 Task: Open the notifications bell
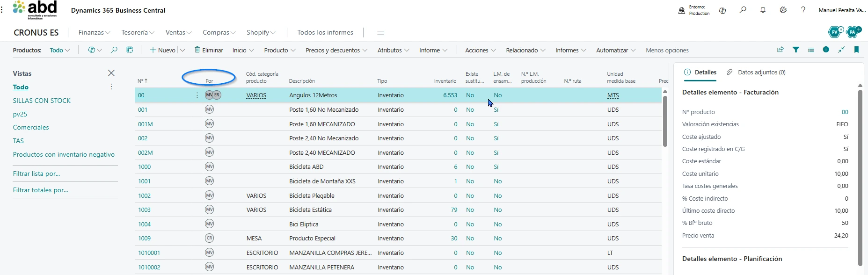[x=763, y=10]
